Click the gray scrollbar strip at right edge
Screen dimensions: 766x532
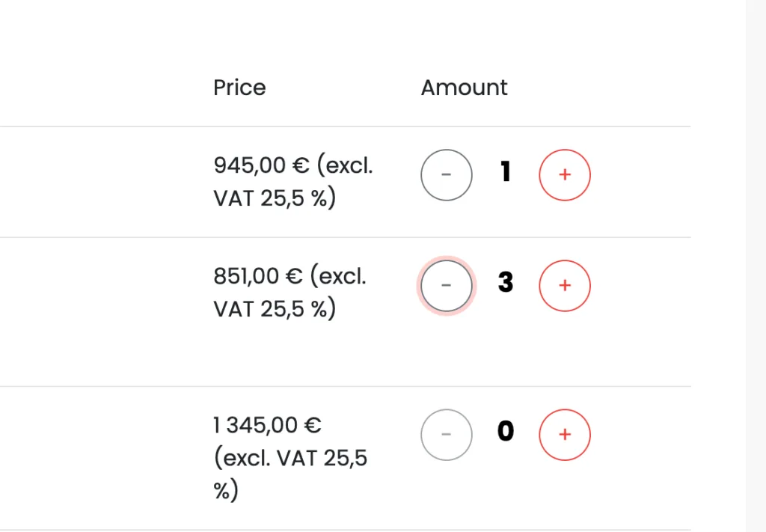(x=756, y=266)
